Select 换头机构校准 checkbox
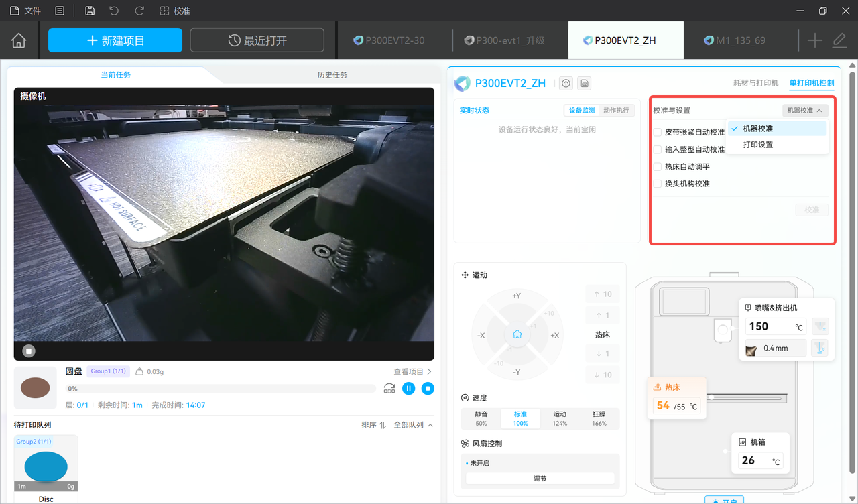The image size is (858, 504). point(658,183)
